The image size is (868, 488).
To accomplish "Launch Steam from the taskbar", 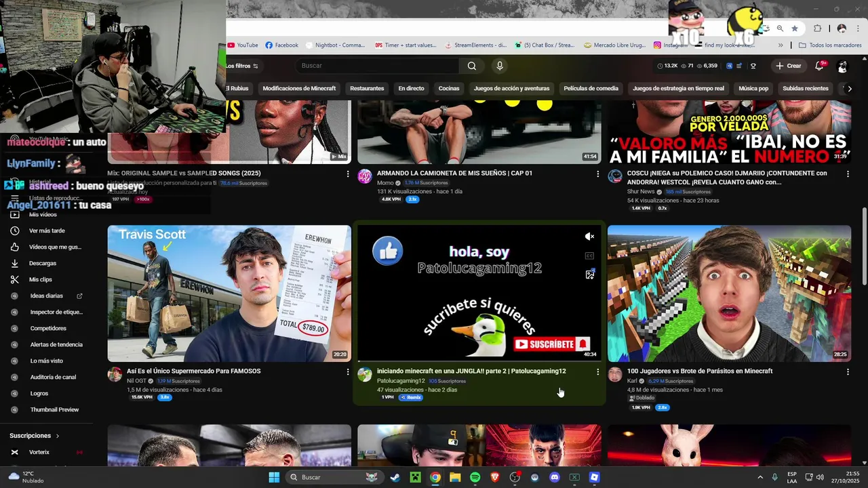I will pyautogui.click(x=395, y=477).
